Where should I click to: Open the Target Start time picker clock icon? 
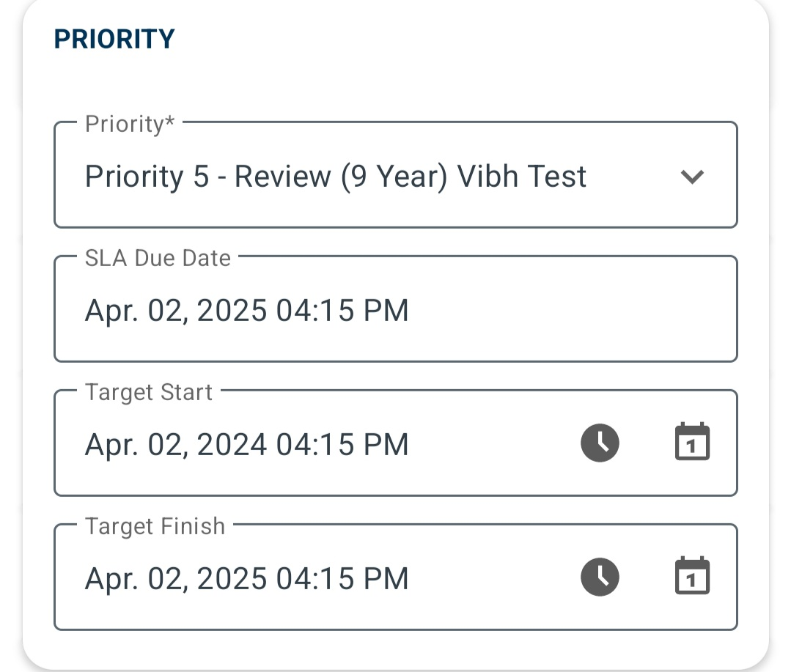pos(600,443)
